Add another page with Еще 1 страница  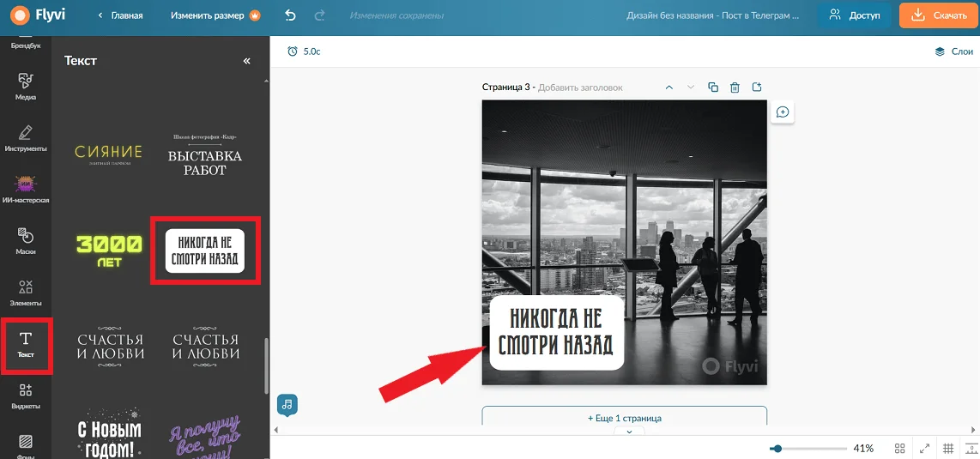pyautogui.click(x=625, y=417)
